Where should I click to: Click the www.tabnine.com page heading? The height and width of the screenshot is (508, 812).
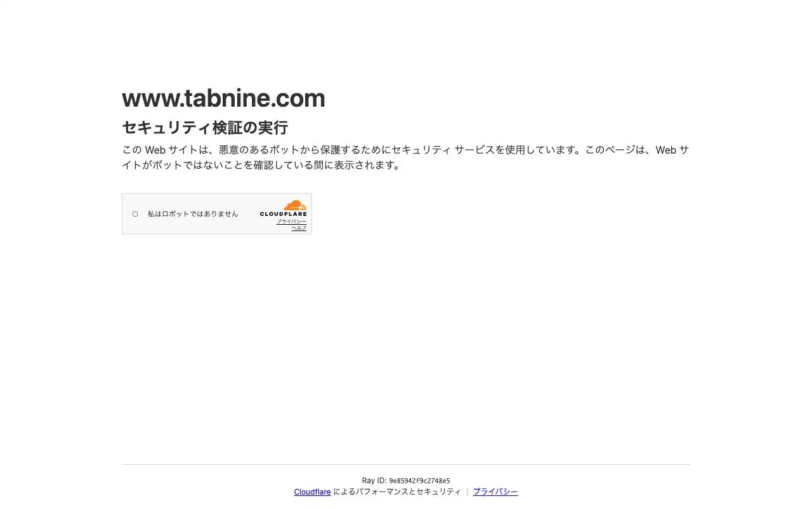click(223, 98)
